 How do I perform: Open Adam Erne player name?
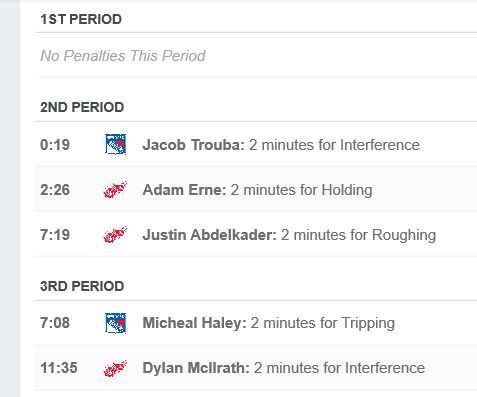[x=184, y=190]
